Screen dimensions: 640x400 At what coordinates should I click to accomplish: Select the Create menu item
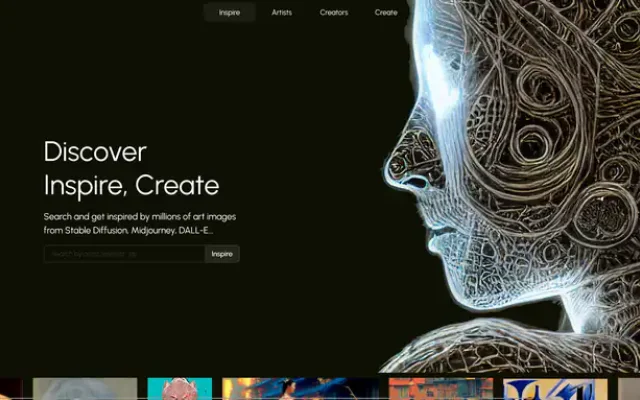click(x=386, y=12)
